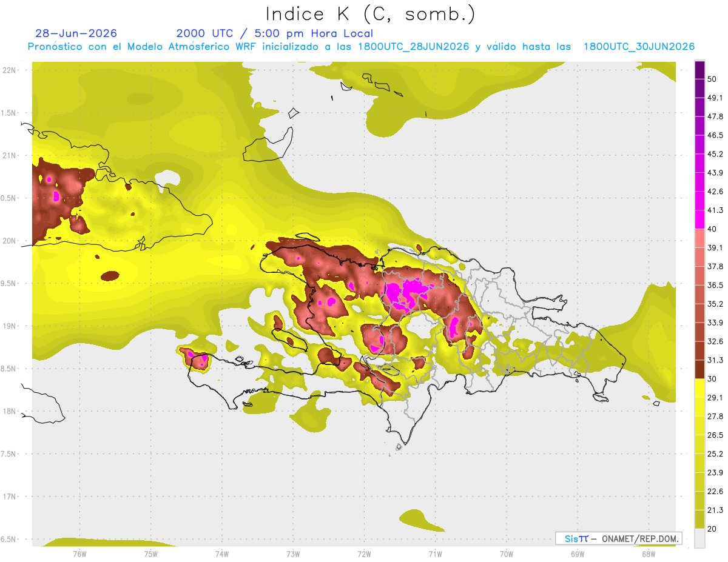Image resolution: width=728 pixels, height=562 pixels.
Task: Click the 69W longitude label
Action: [x=577, y=554]
